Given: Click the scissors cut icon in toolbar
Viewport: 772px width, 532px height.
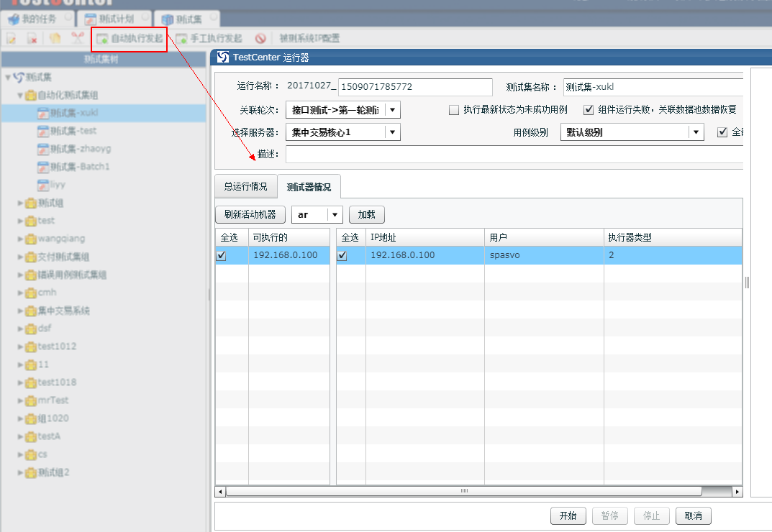Looking at the screenshot, I should point(76,38).
